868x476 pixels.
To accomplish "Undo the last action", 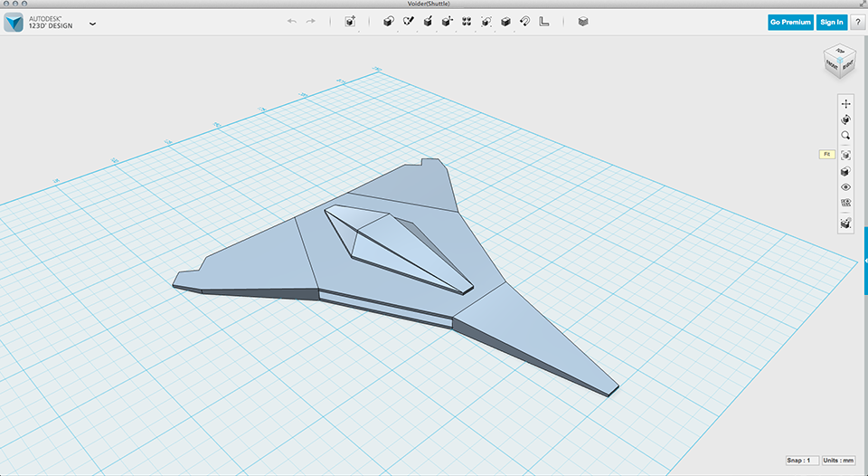I will coord(292,22).
